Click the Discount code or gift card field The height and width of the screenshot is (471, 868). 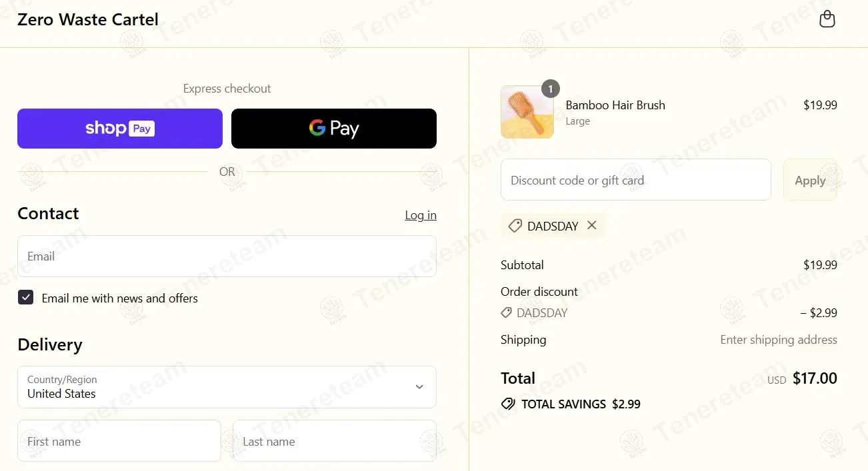[x=635, y=180]
